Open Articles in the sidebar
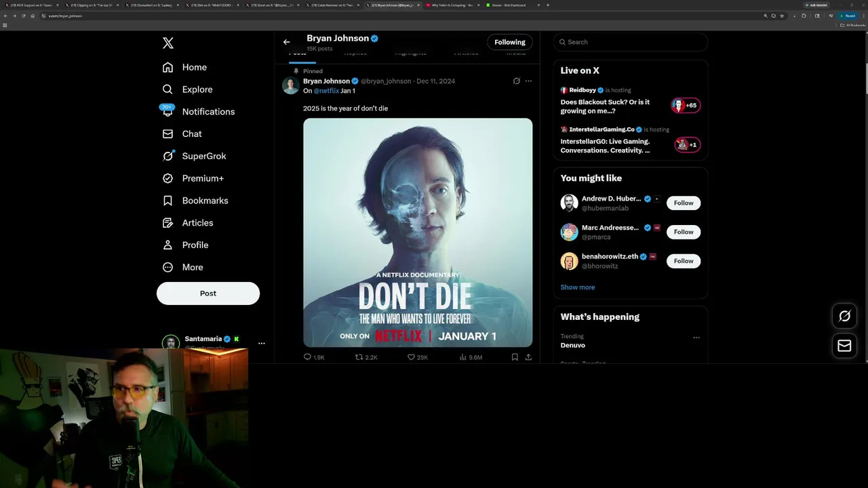 click(188, 223)
